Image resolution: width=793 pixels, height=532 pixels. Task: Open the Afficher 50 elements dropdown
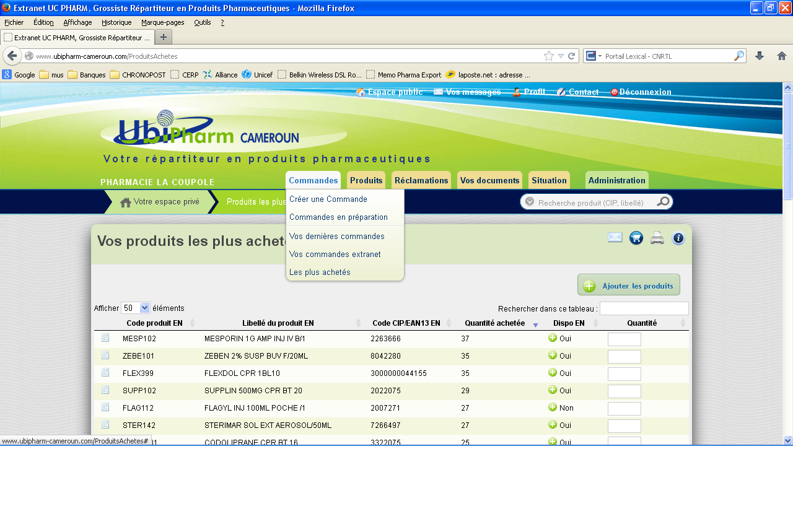[136, 308]
